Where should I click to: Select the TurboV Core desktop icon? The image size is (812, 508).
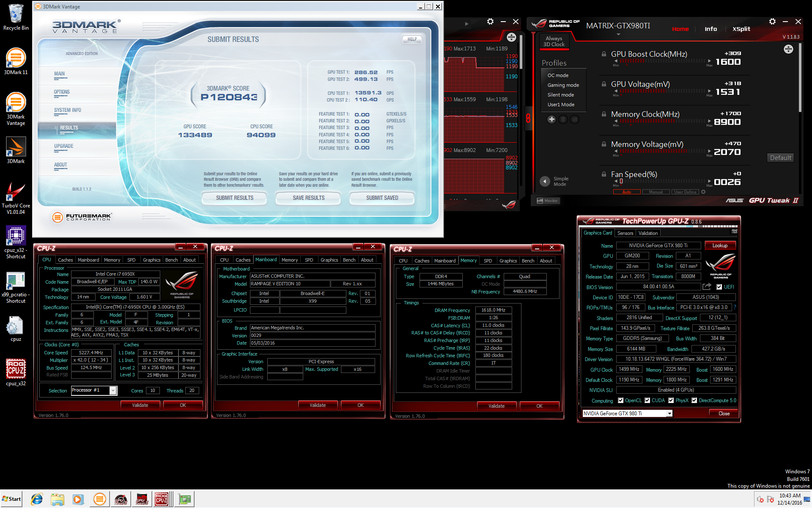point(16,198)
